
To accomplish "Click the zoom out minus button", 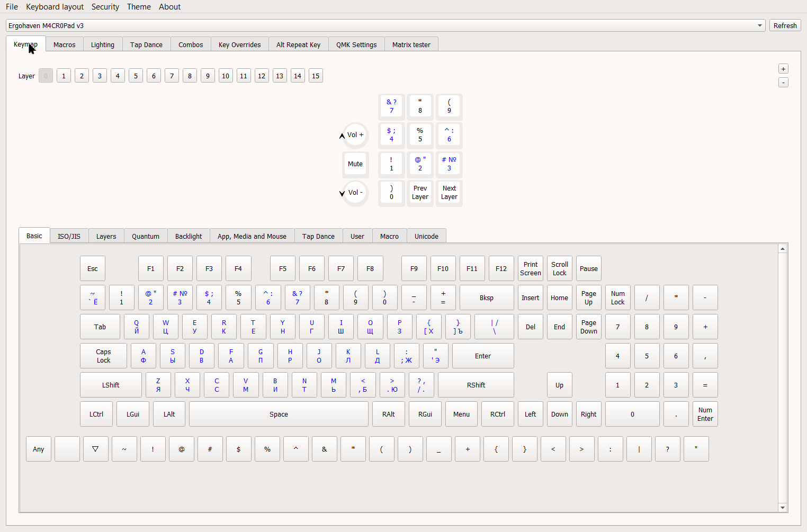I will coord(783,83).
